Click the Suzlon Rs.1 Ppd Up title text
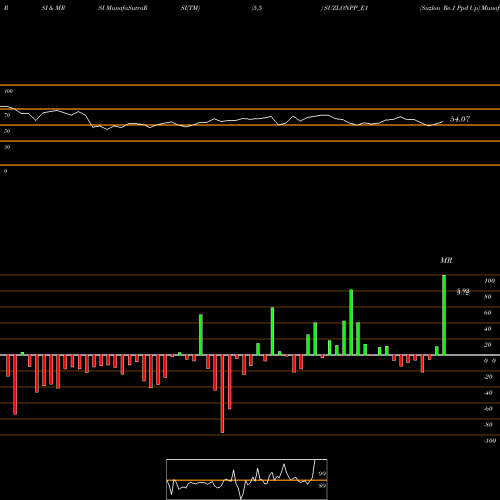500x500 pixels. coord(449,8)
